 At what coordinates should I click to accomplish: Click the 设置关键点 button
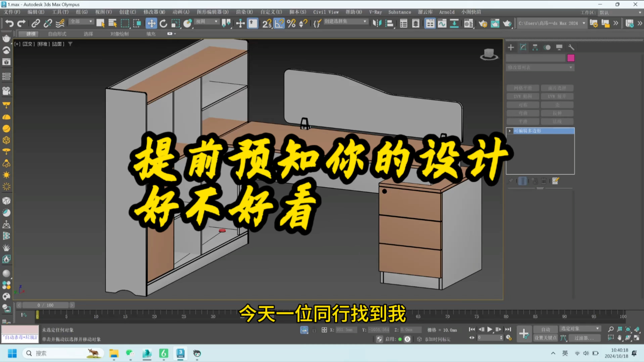tap(546, 338)
